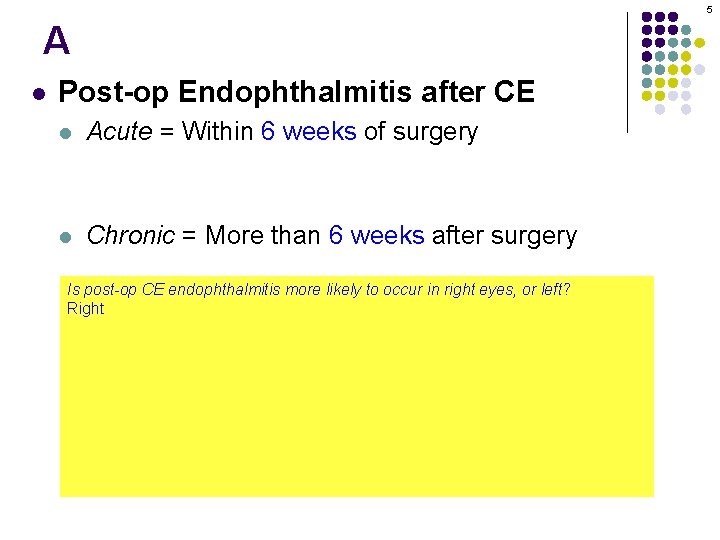
Task: Click the bullet before 'Post-op Endophthalmitis'
Action: tap(38, 94)
